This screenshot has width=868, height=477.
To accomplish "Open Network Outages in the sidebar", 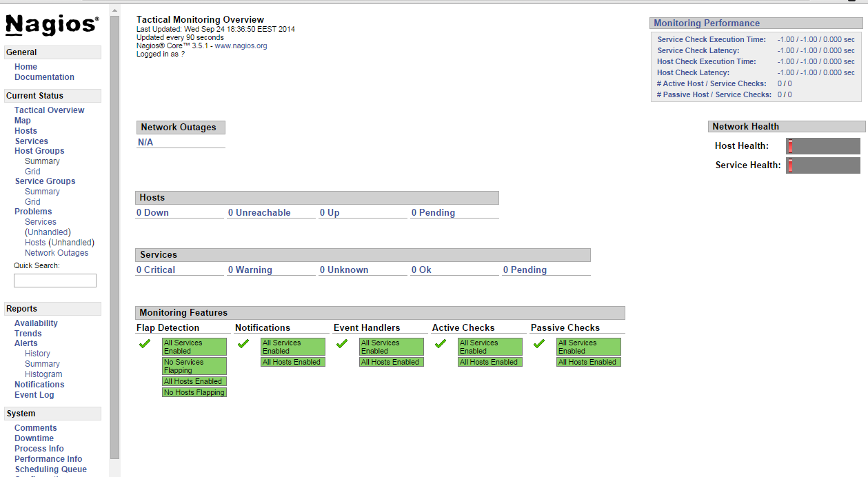I will [57, 253].
